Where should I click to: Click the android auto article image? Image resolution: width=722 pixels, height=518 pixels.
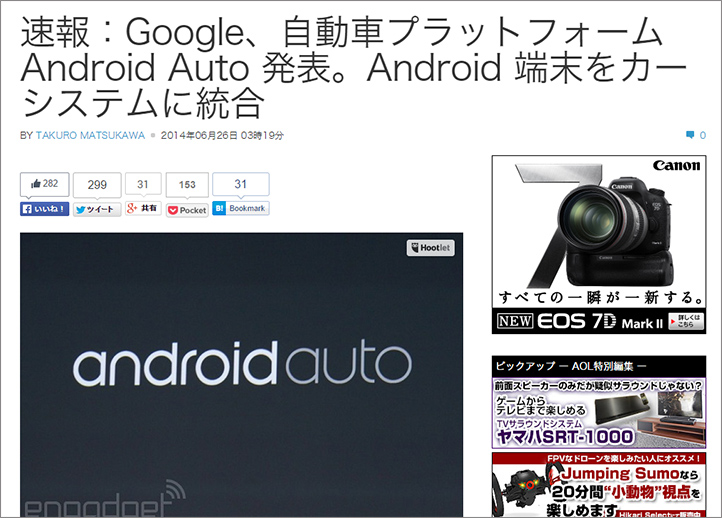coord(242,375)
